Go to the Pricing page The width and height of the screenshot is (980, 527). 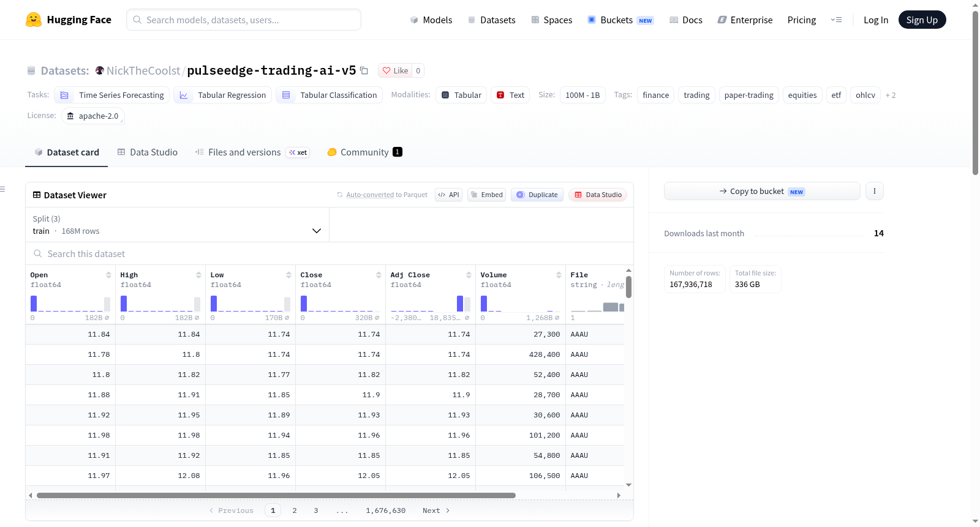[802, 20]
